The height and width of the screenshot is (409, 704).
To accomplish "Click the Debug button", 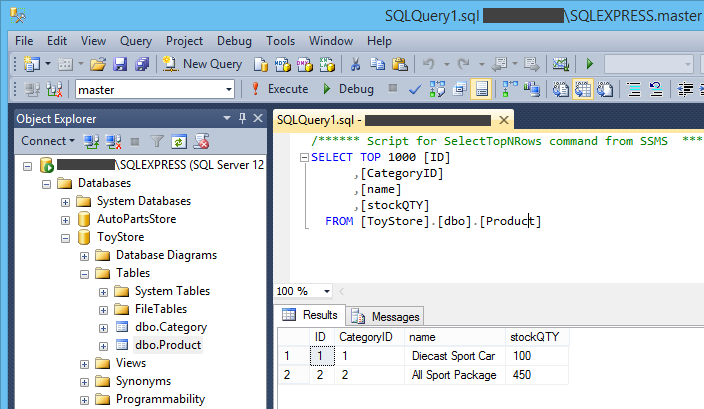I will click(x=348, y=89).
